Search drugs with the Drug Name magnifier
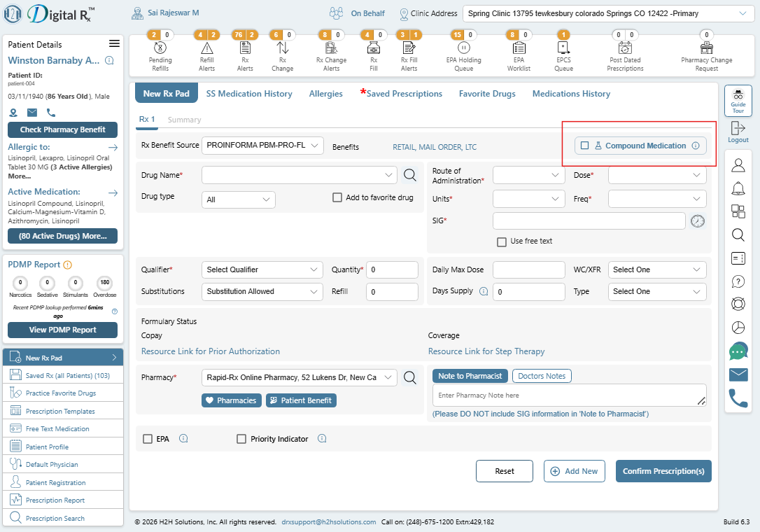Screen dimensions: 760x532 410,175
